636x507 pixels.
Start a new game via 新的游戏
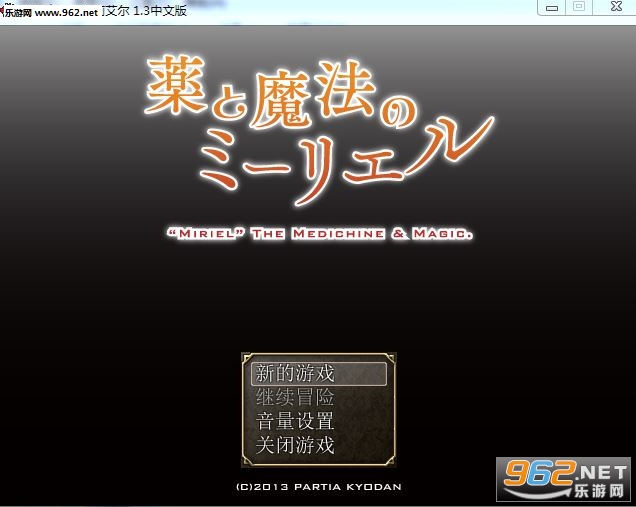click(x=319, y=373)
